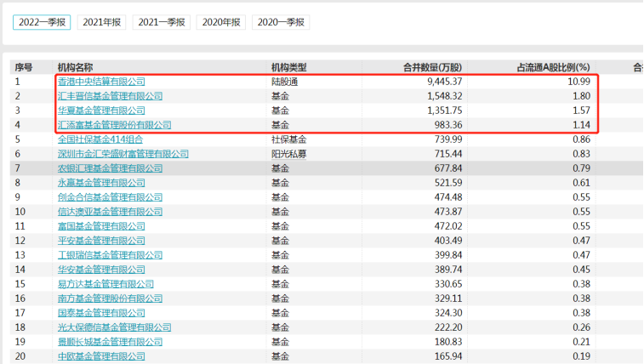This screenshot has width=644, height=364.
Task: Select the 1.14 percentage cell
Action: point(582,125)
